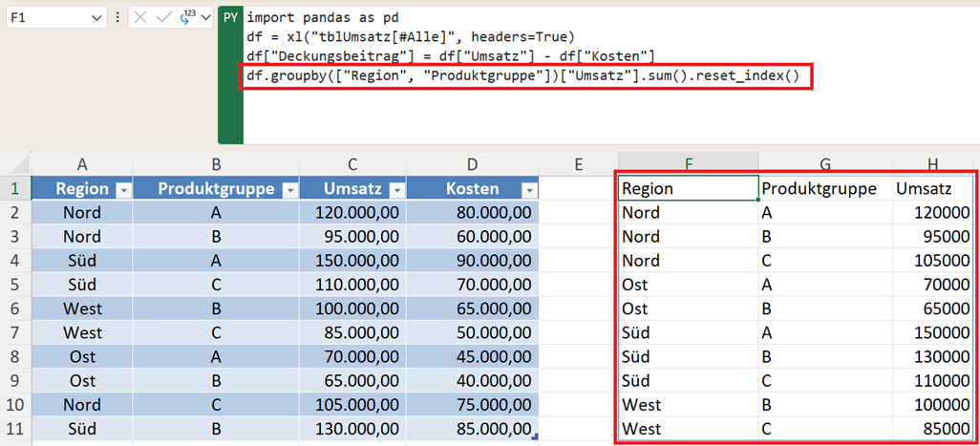Open the Python output type dropdown arrow
The width and height of the screenshot is (980, 446).
205,18
